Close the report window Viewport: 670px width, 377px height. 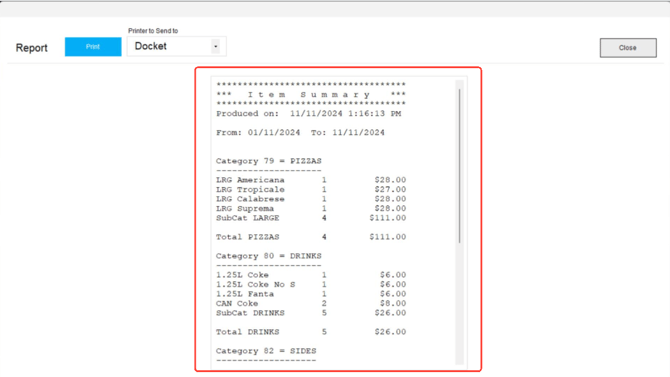(x=628, y=48)
